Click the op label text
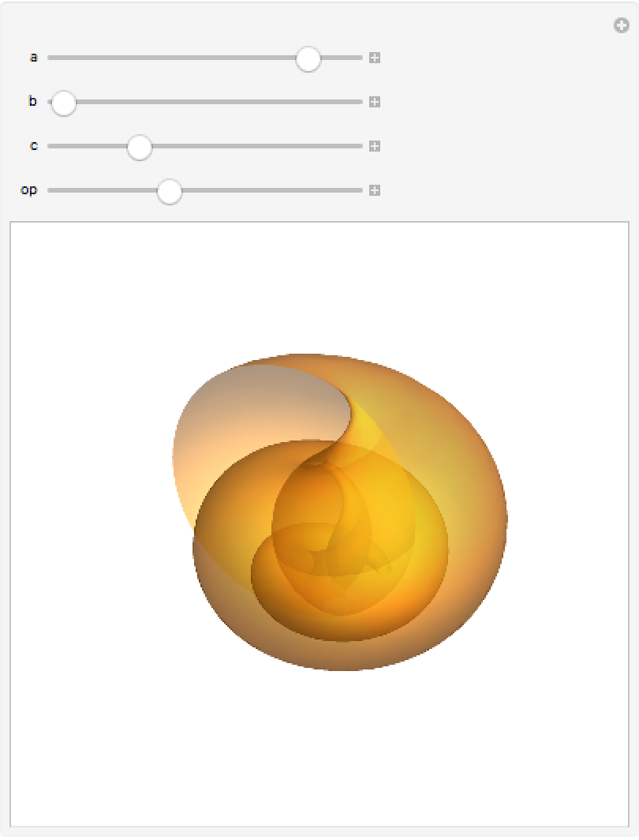Screen dimensions: 639x840 [x=29, y=189]
